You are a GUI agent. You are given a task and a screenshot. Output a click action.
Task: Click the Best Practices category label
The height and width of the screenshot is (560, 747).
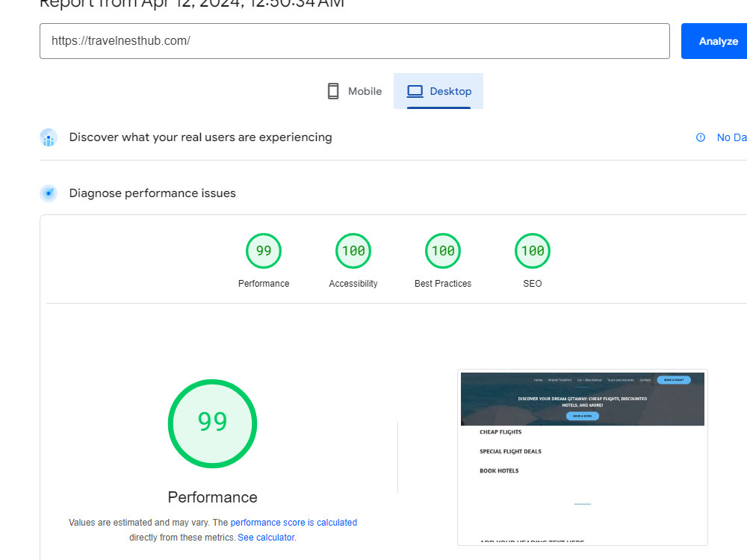(442, 283)
